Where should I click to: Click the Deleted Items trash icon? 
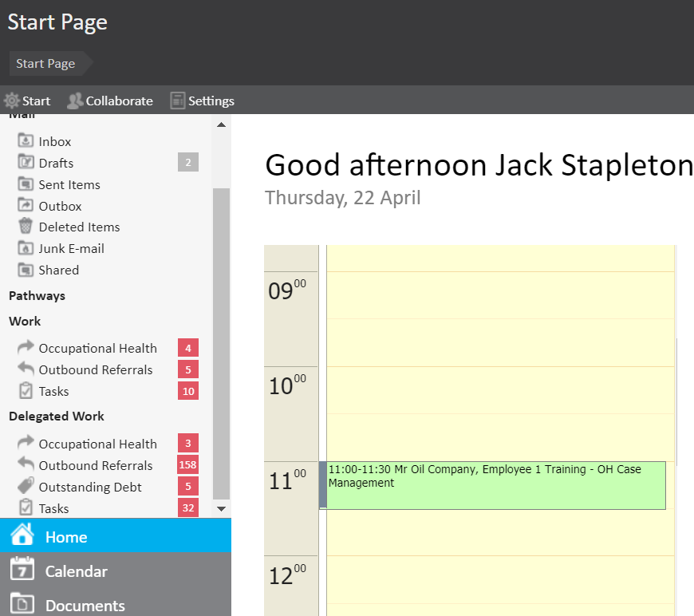[26, 227]
